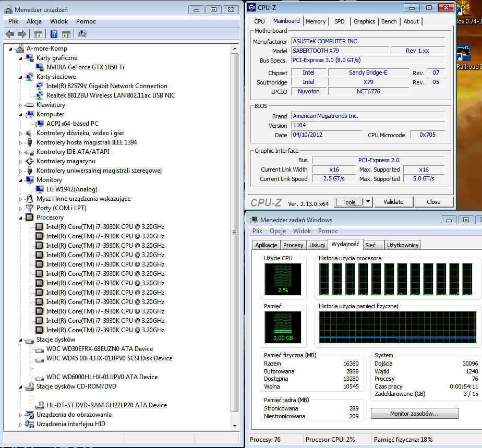
Task: Open the Widok menu in Device Manager
Action: [59, 21]
